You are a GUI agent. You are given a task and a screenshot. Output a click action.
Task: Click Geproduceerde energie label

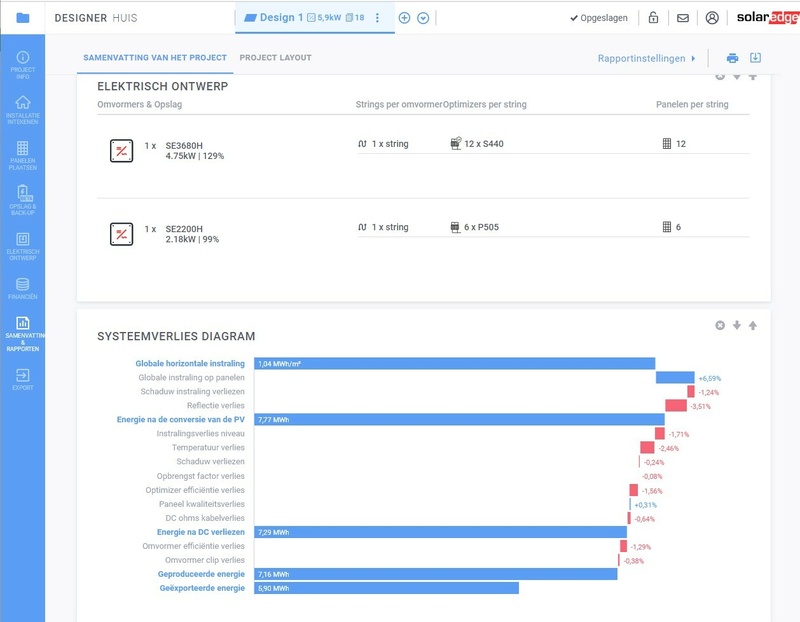201,574
